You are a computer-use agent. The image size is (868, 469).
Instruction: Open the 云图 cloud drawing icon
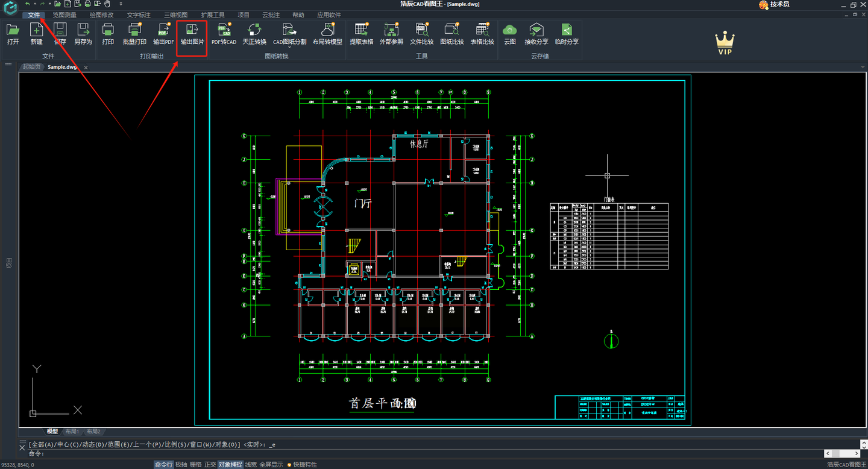click(x=510, y=34)
